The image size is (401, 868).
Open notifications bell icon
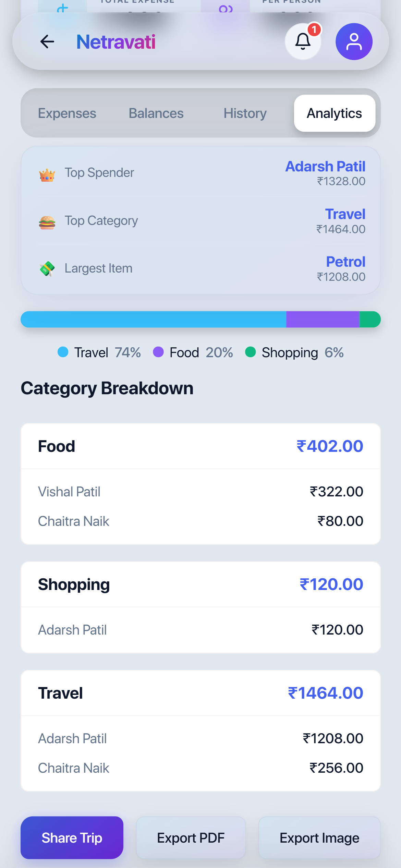303,42
